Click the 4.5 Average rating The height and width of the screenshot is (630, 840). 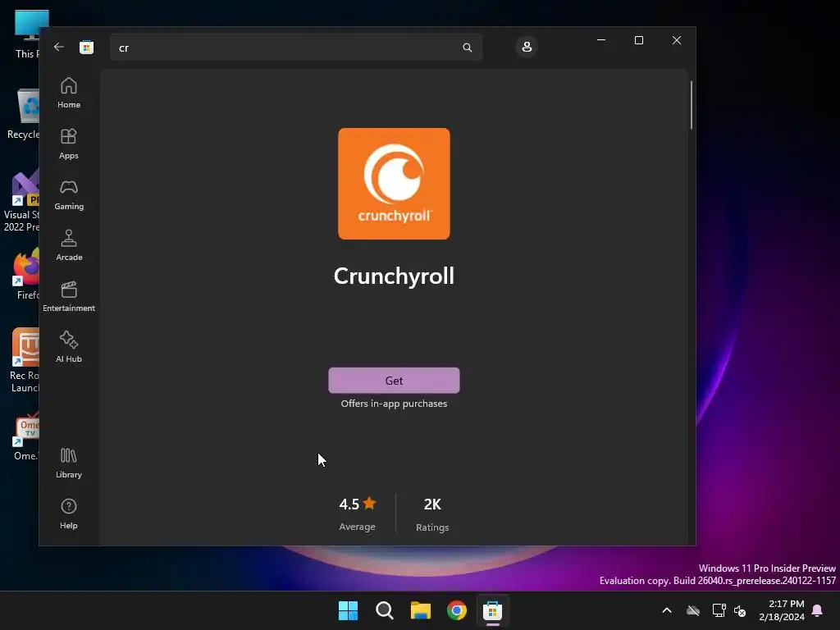tap(358, 514)
